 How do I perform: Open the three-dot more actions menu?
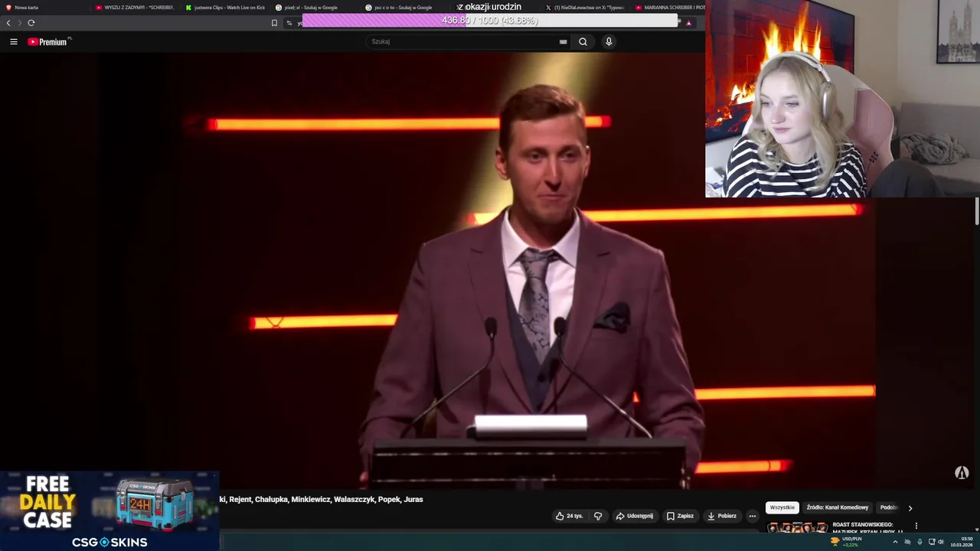(752, 516)
